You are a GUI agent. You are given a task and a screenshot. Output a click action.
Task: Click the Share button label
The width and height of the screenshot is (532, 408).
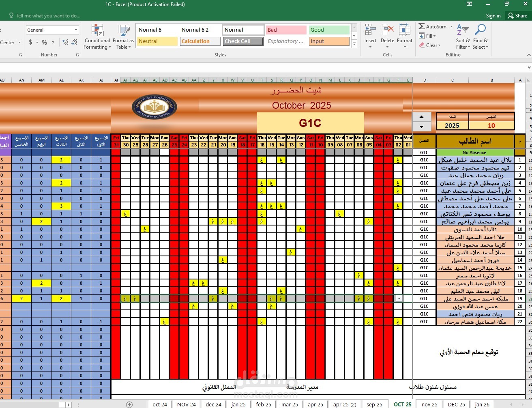coord(521,16)
